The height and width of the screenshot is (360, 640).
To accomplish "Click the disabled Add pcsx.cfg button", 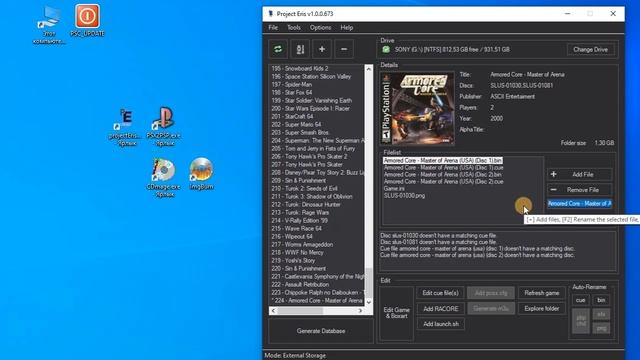I will (x=491, y=293).
